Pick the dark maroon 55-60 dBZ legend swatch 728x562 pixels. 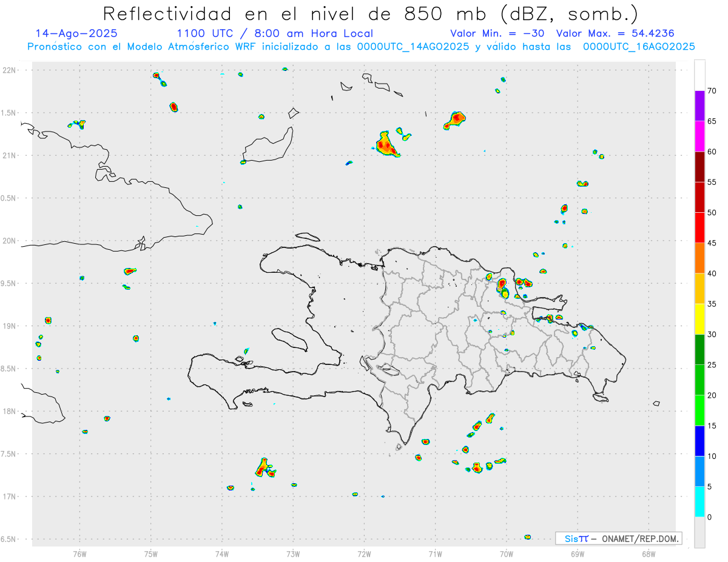(x=699, y=167)
